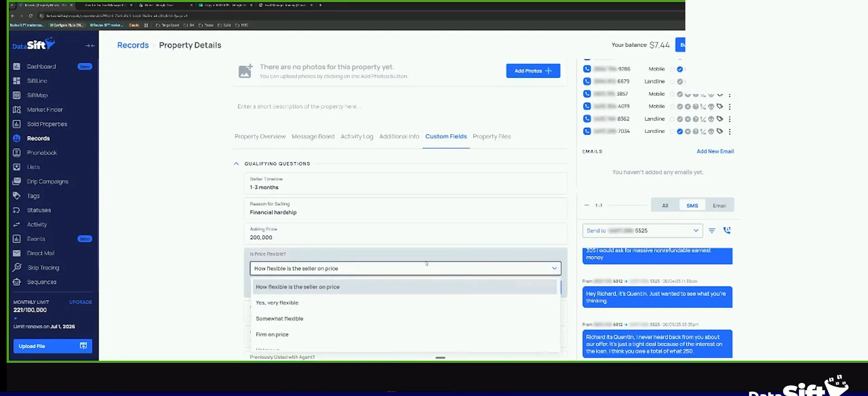Open the Is Price Flexible dropdown
868x396 pixels.
(406, 269)
